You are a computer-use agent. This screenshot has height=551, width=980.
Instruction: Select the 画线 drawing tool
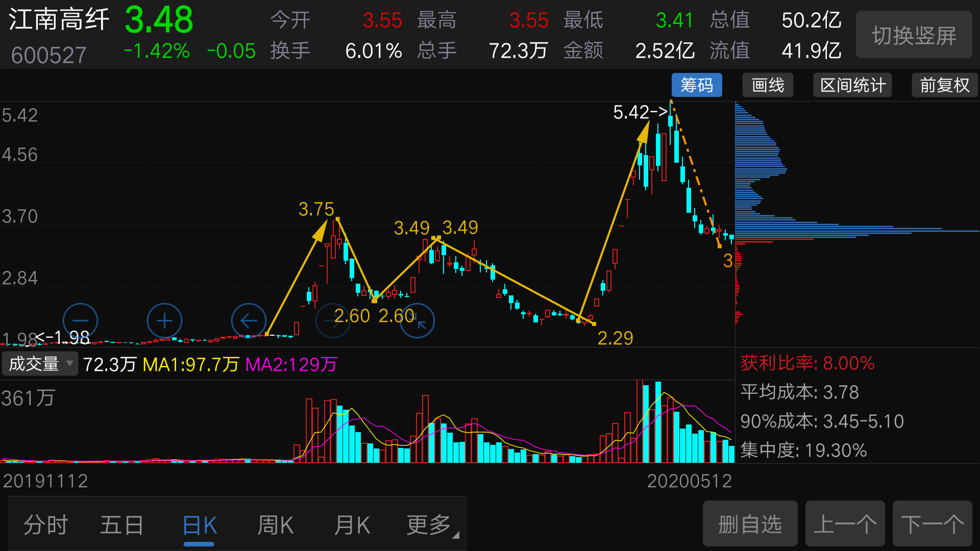(x=768, y=85)
